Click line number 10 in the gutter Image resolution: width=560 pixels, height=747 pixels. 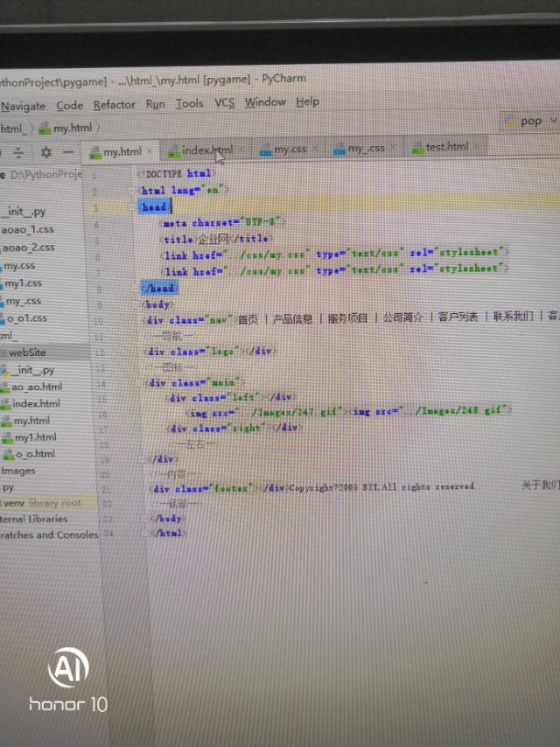click(98, 321)
